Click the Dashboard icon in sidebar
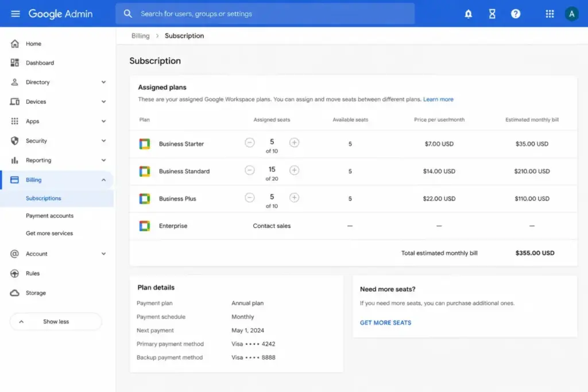The width and height of the screenshot is (588, 392). click(x=14, y=63)
